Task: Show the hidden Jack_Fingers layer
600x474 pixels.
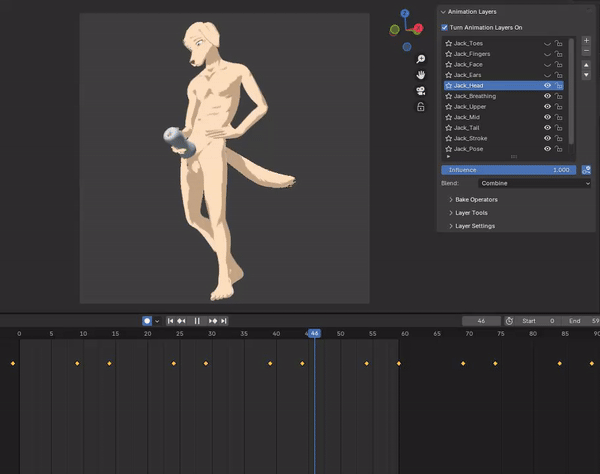Action: point(547,54)
